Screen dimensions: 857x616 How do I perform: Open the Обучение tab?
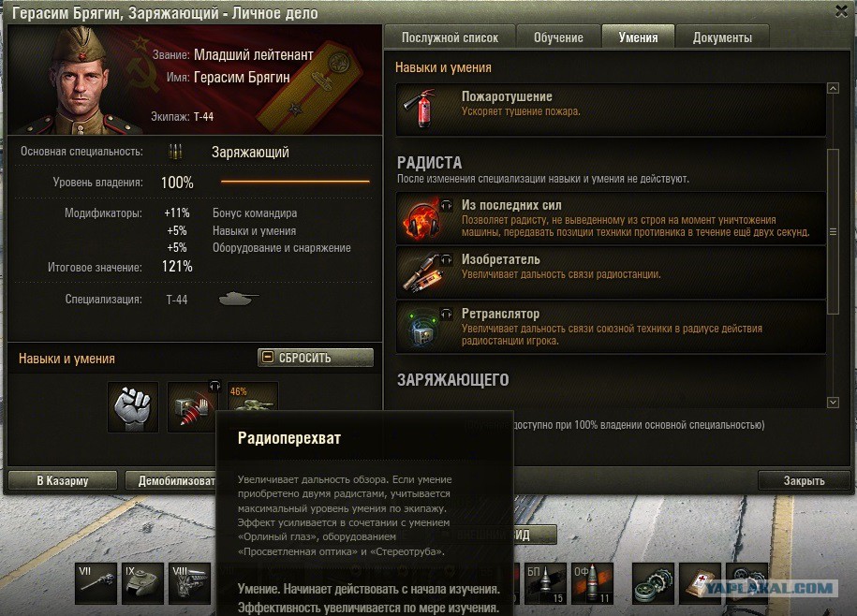(558, 37)
